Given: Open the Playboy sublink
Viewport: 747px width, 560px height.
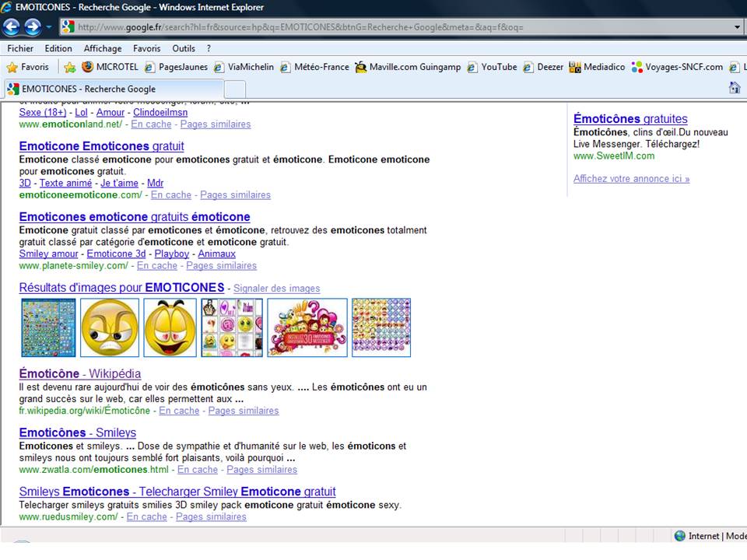Looking at the screenshot, I should [x=172, y=254].
